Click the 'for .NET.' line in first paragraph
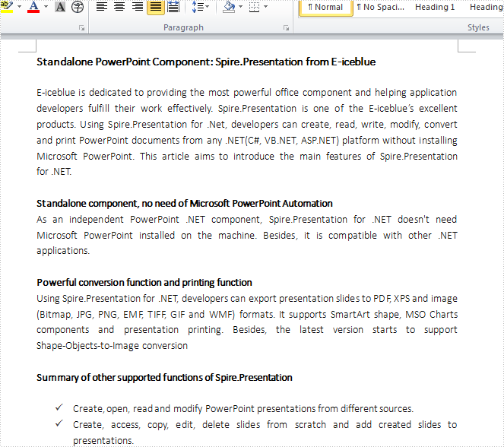Viewport: 504px width, 447px height. 54,172
